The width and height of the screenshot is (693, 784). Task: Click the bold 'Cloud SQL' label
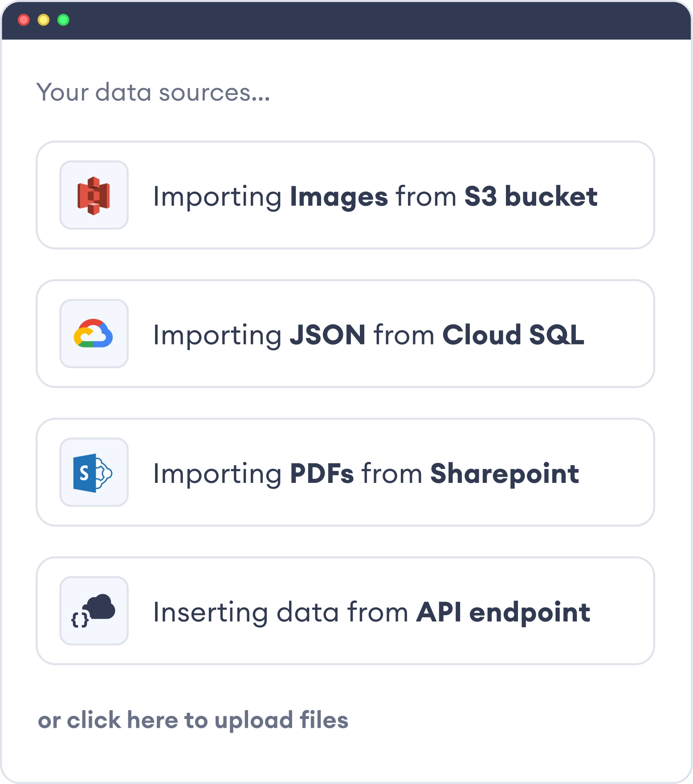click(x=513, y=335)
